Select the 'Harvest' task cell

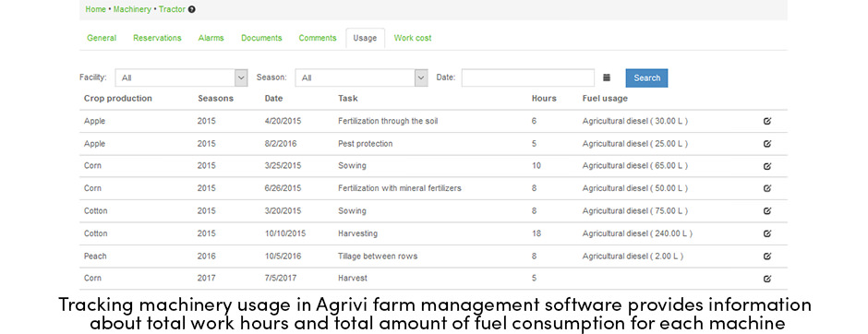(353, 278)
